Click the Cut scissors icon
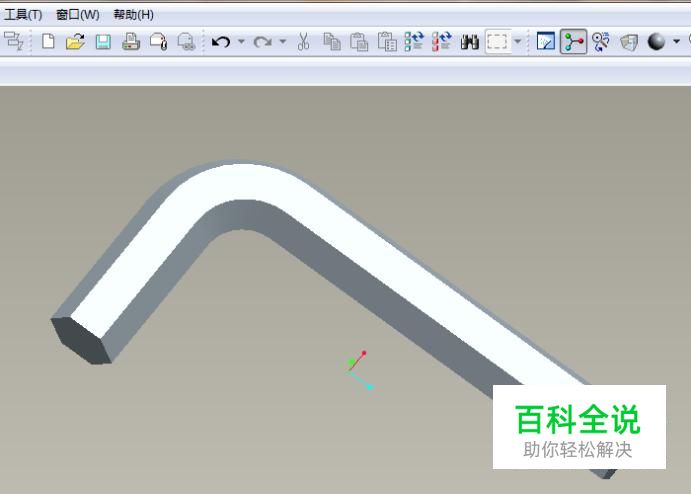691x494 pixels. (303, 41)
